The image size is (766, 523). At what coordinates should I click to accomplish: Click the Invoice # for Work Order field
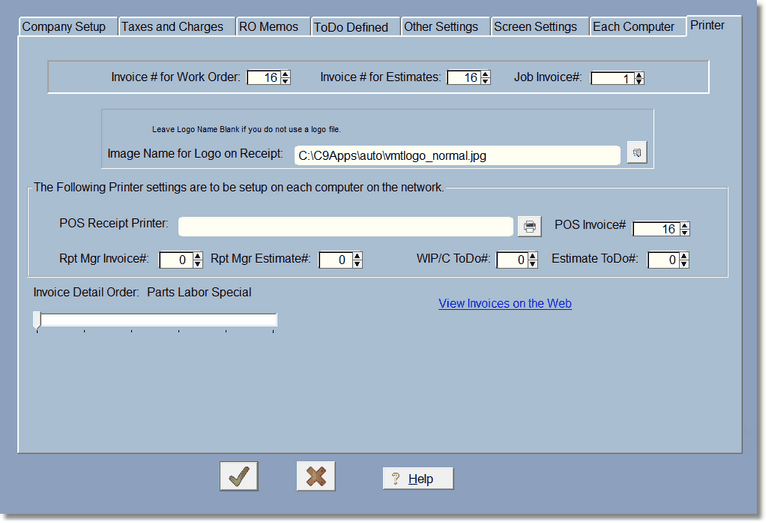pyautogui.click(x=264, y=78)
